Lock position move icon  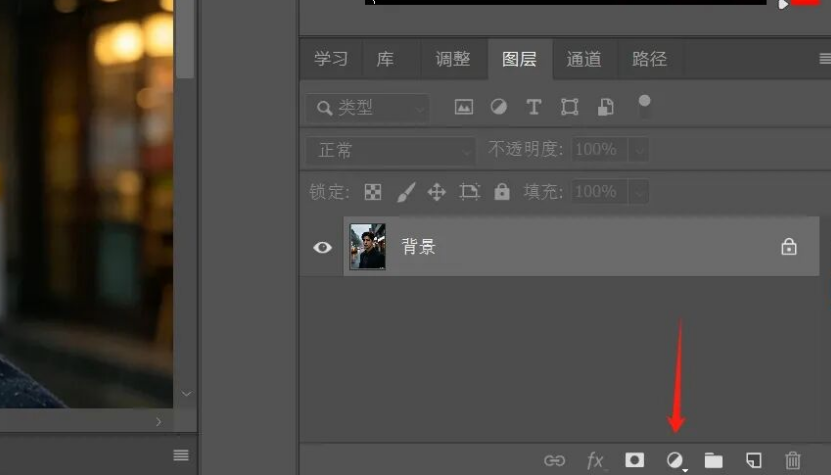[x=437, y=192]
